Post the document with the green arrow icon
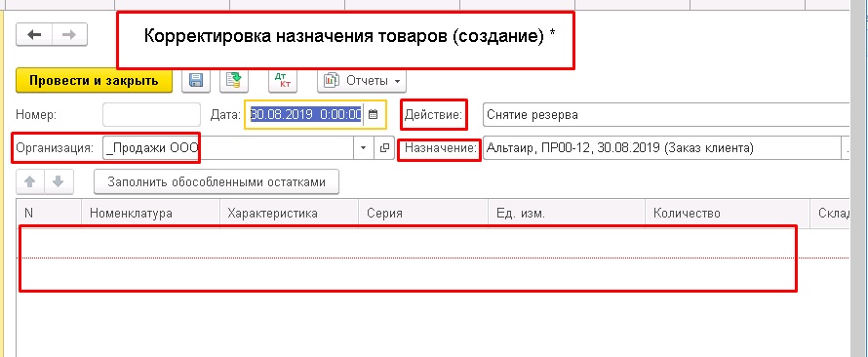 click(x=234, y=81)
